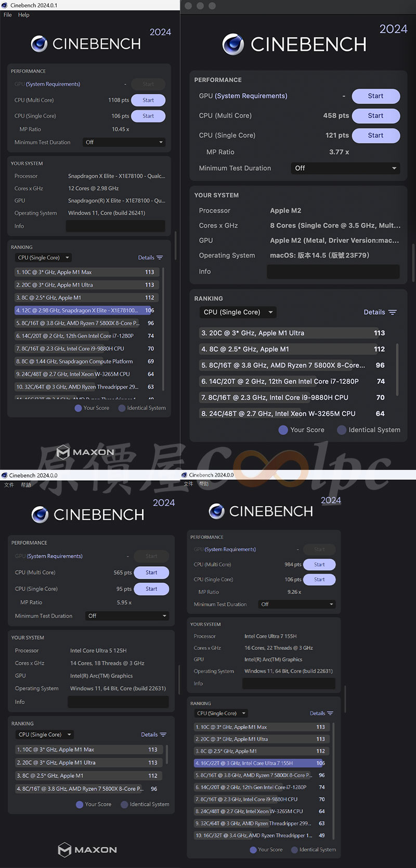Start the CPU Multi Core test showing 565 pts
This screenshot has height=868, width=416.
click(x=151, y=572)
